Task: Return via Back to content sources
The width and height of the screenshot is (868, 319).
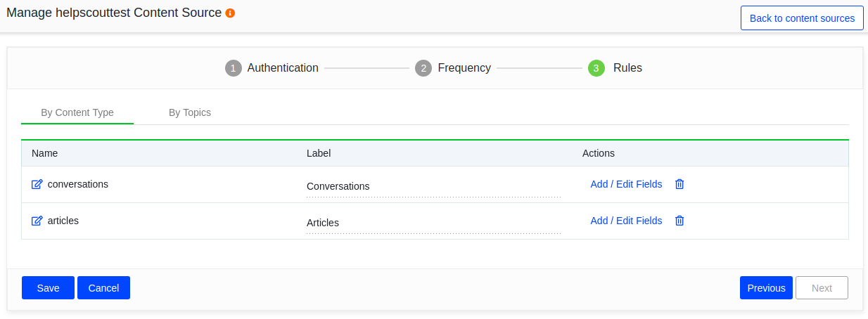Action: click(802, 18)
